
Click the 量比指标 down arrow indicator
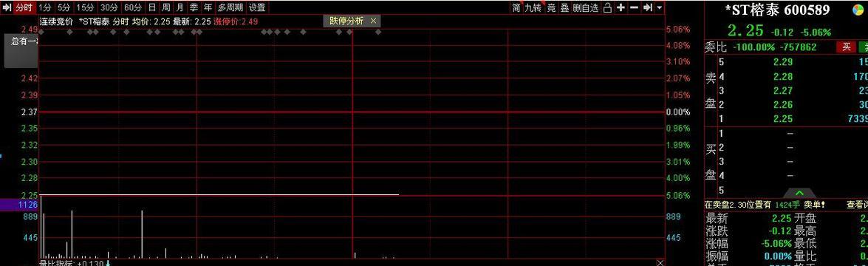[x=108, y=263]
